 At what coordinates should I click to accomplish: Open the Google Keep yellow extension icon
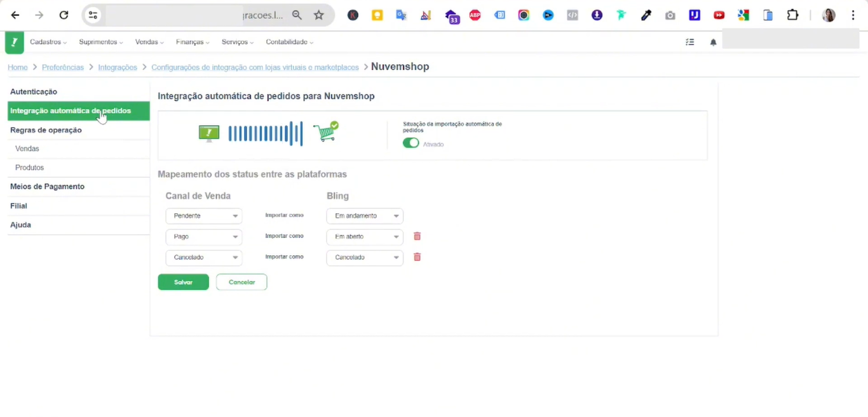coord(377,15)
